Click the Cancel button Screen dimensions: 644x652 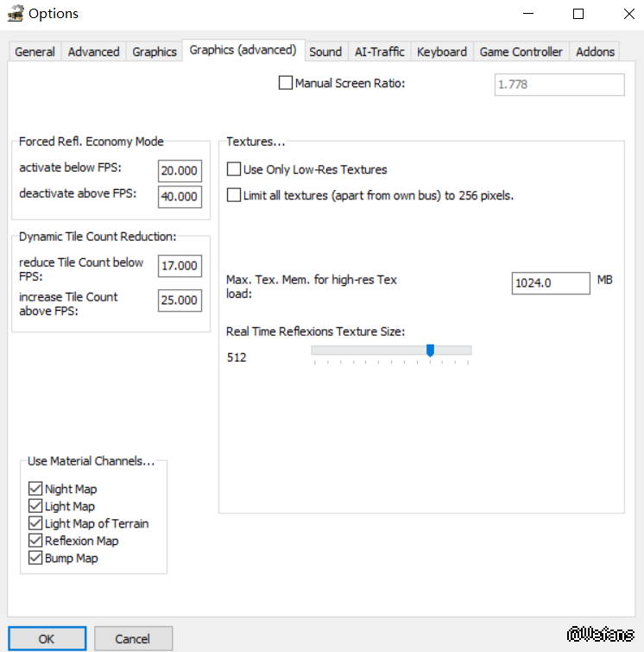click(x=133, y=639)
